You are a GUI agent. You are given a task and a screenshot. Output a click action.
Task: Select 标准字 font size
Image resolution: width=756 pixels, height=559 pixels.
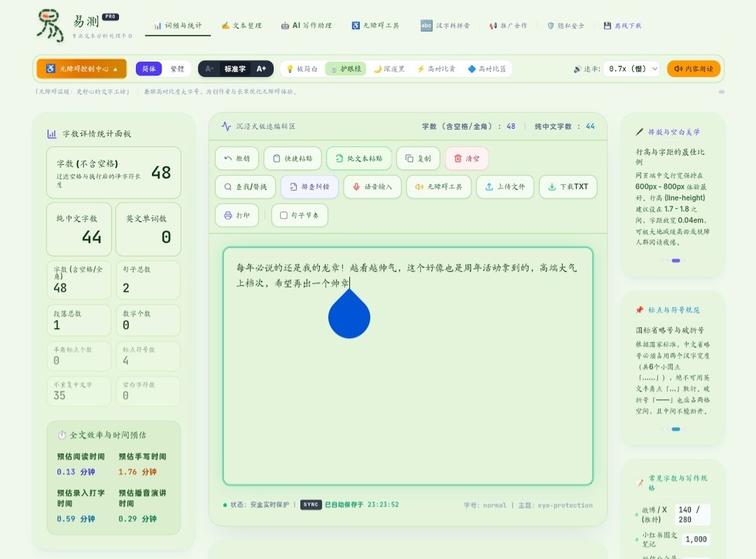(234, 69)
